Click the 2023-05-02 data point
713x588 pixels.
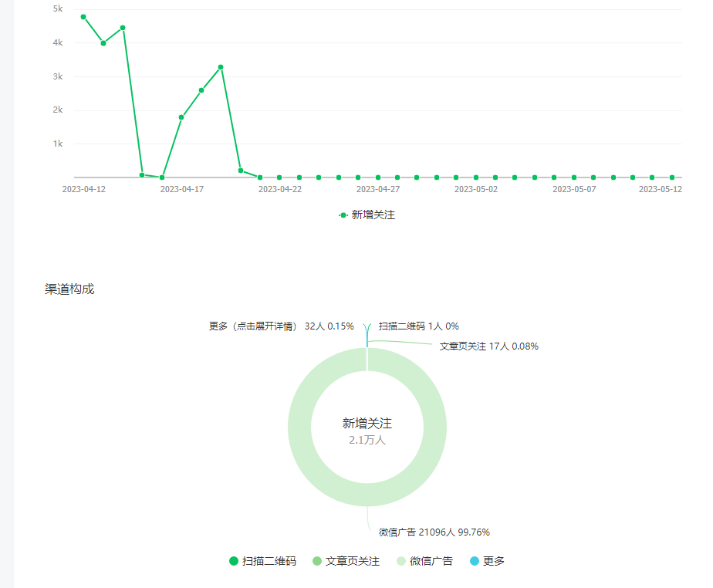[476, 177]
